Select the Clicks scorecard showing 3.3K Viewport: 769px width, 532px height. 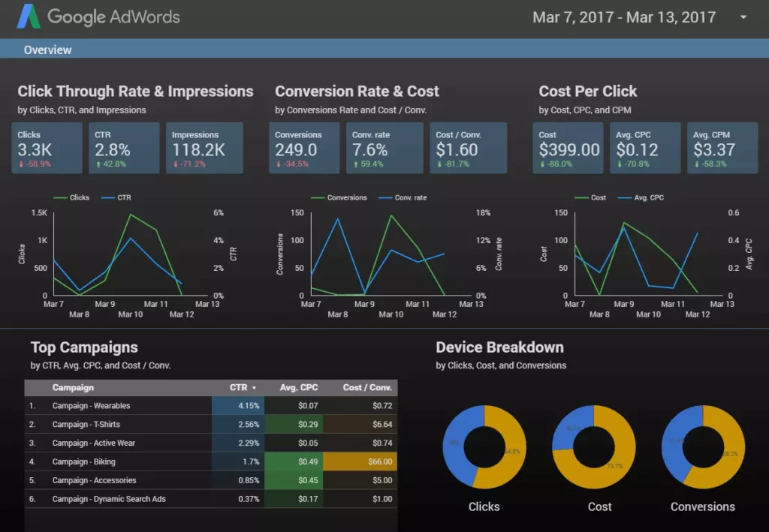(x=46, y=148)
